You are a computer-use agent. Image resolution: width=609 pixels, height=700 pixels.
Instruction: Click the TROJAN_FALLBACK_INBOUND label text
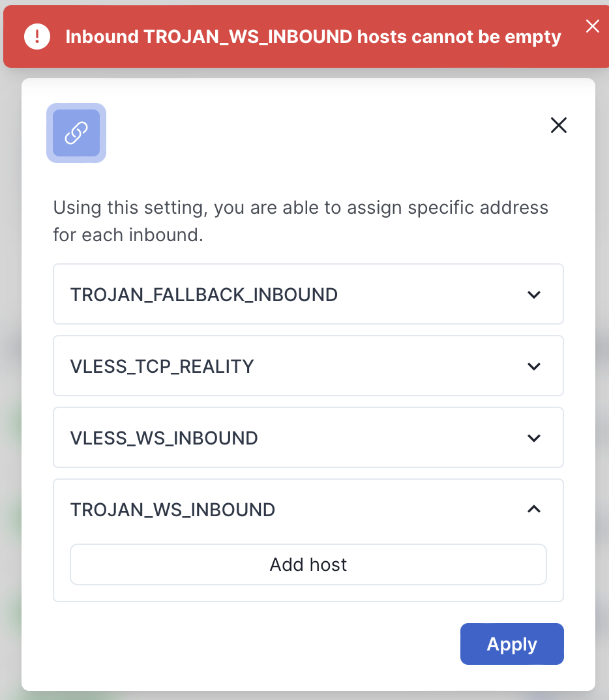point(203,294)
